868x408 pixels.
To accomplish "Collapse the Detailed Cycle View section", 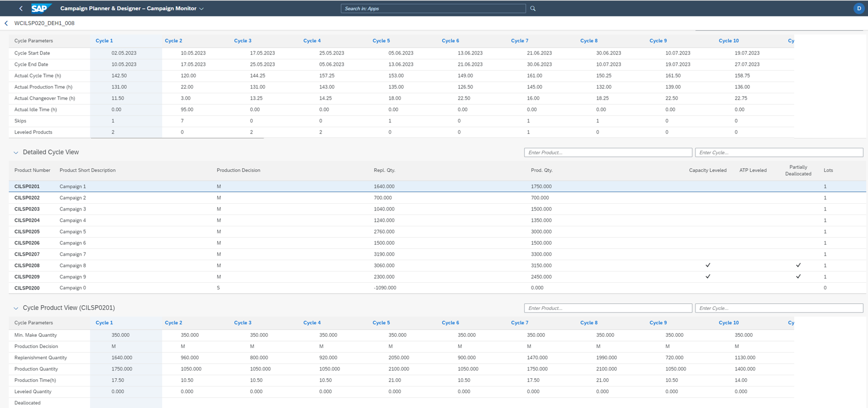I will coord(16,152).
